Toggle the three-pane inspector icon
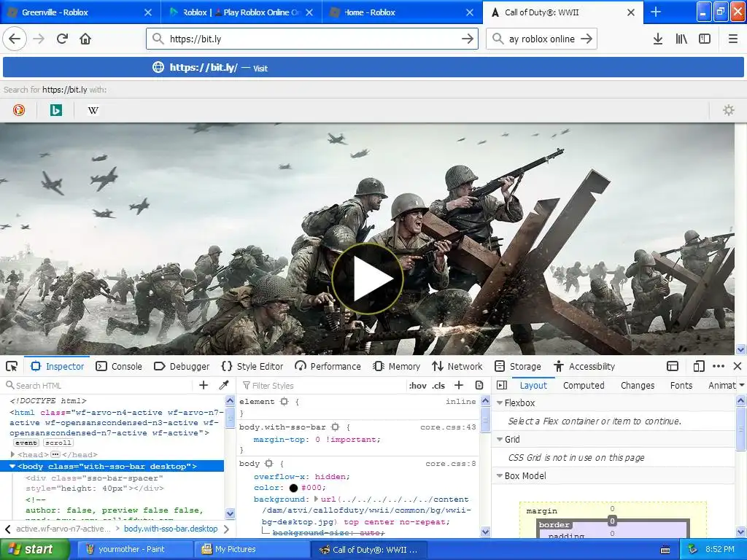The height and width of the screenshot is (560, 747). (x=502, y=385)
